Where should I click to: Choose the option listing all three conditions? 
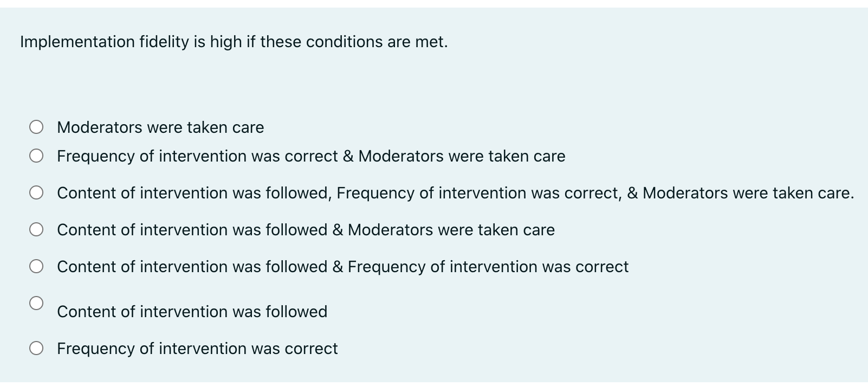point(37,192)
